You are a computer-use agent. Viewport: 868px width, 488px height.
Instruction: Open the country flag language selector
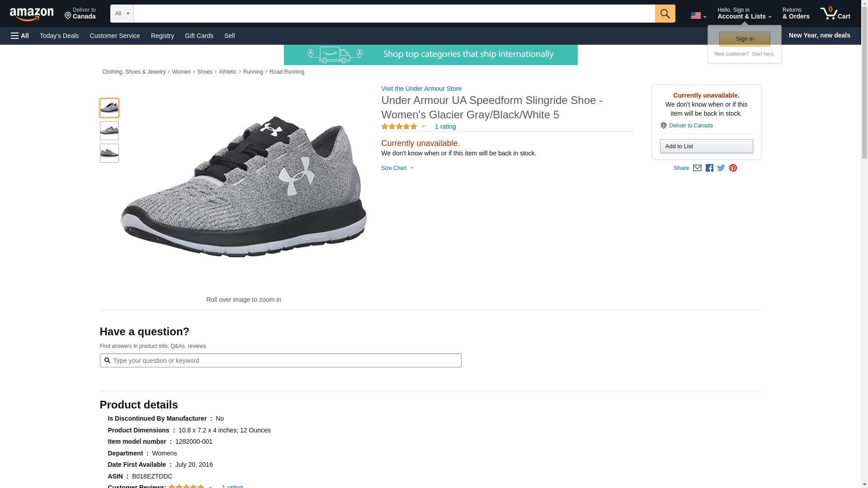[x=698, y=16]
